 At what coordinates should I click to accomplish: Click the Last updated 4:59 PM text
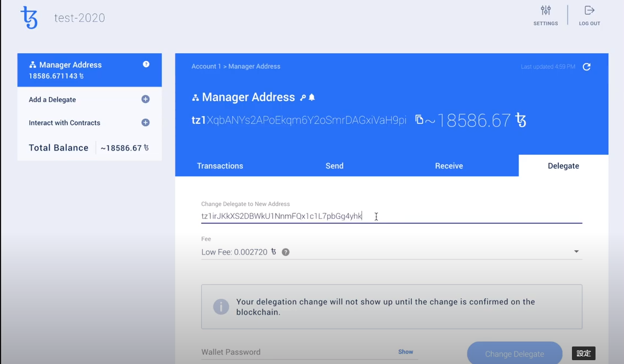pyautogui.click(x=548, y=66)
